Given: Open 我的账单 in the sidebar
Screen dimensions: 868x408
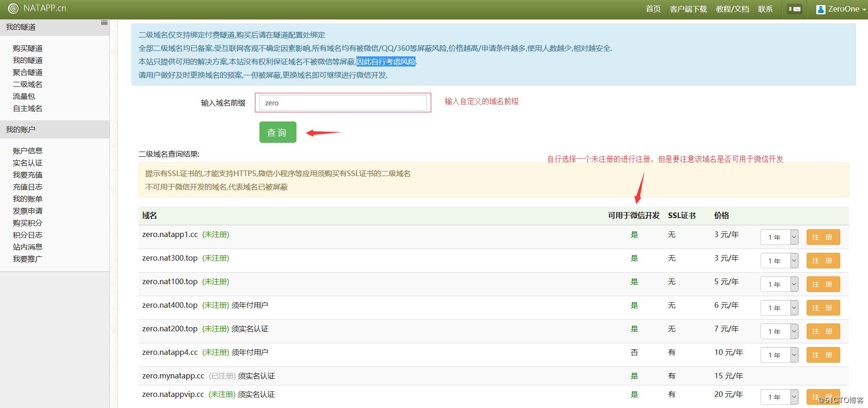Looking at the screenshot, I should coord(28,199).
